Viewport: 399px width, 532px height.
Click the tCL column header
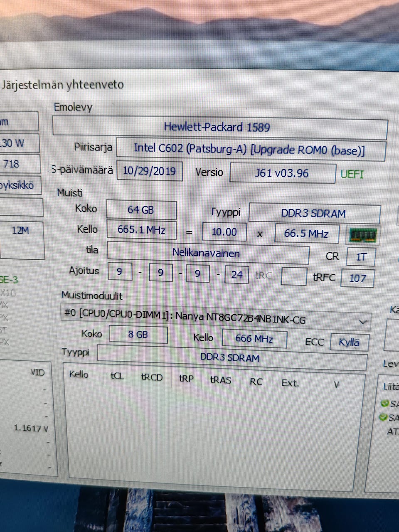(x=117, y=376)
